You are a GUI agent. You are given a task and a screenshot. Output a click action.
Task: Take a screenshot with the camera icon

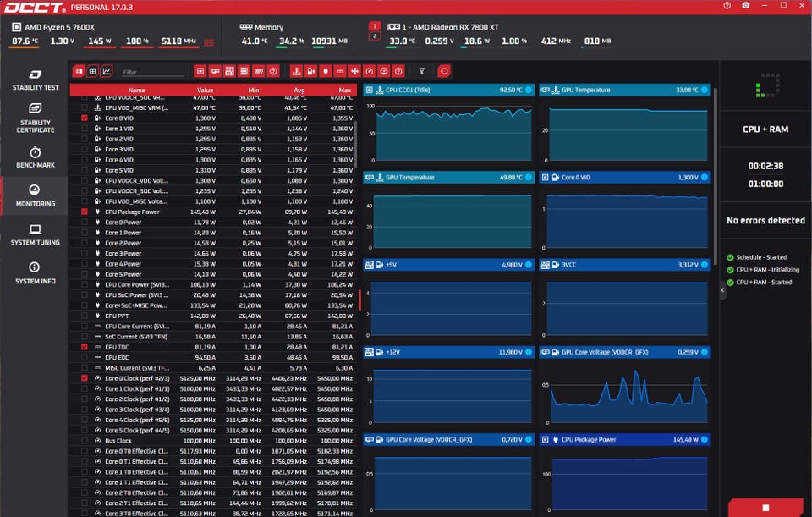click(745, 6)
